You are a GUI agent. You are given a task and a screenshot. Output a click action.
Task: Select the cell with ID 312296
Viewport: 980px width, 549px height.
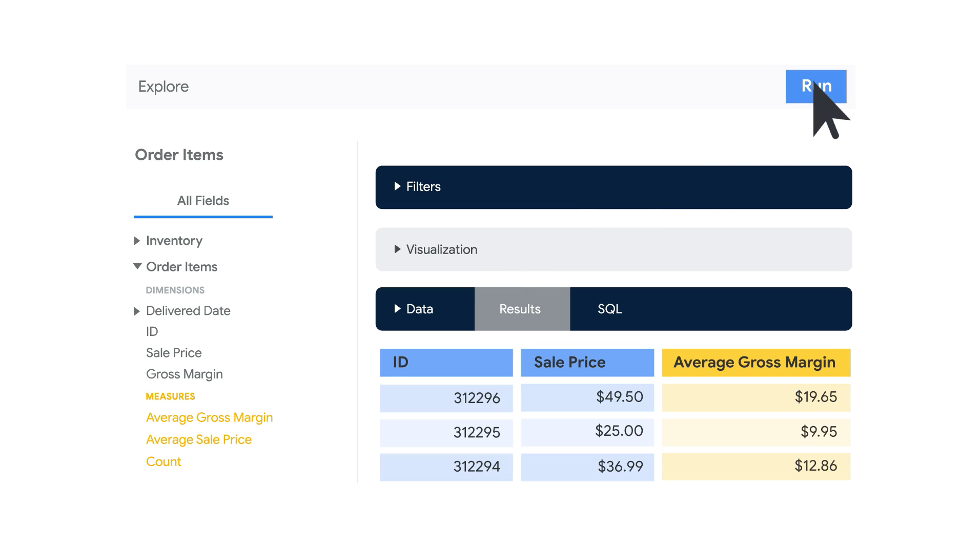pyautogui.click(x=445, y=398)
